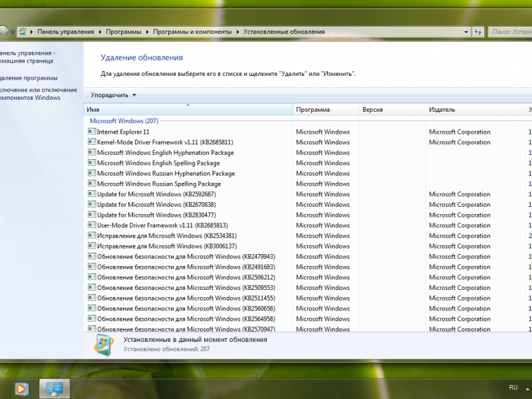This screenshot has width=532, height=399.
Task: Open the address bar history dropdown arrow
Action: (x=466, y=32)
